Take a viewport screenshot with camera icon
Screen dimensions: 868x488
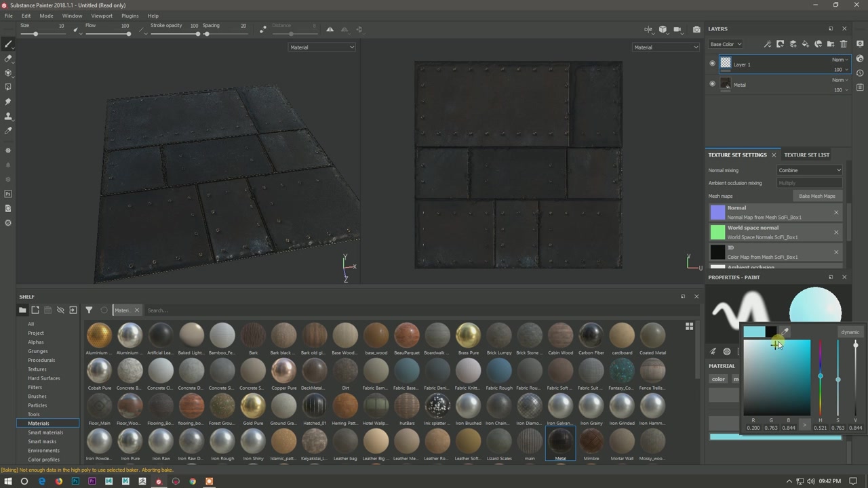(696, 29)
